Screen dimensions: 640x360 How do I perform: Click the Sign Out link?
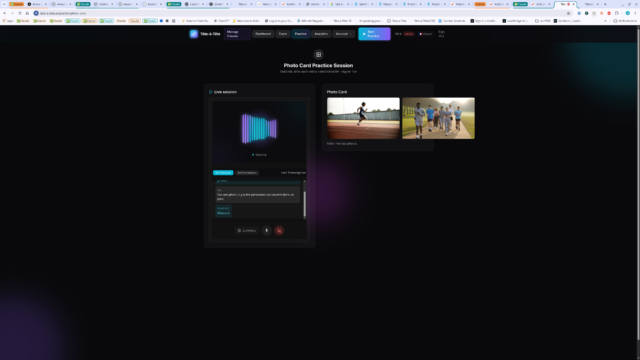coord(441,34)
